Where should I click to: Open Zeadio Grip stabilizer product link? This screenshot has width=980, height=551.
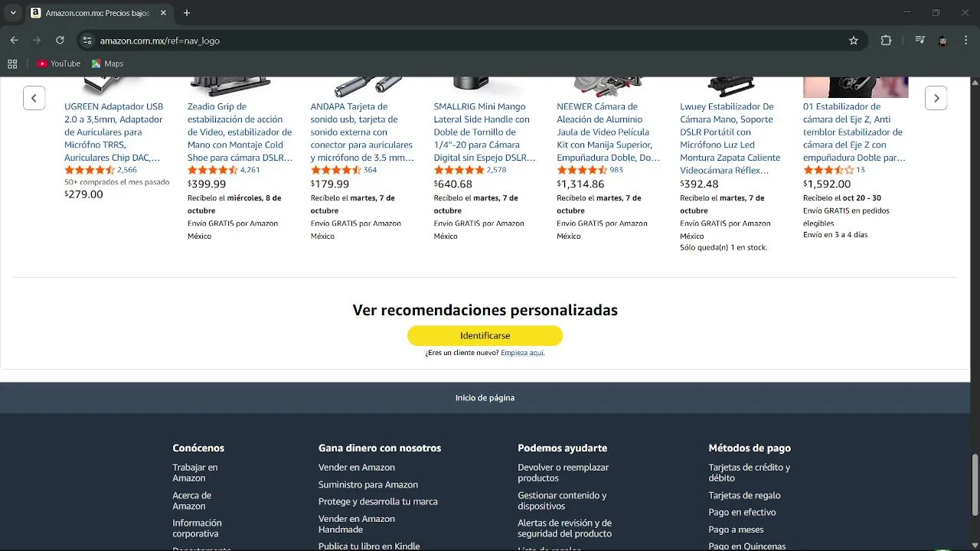point(240,132)
